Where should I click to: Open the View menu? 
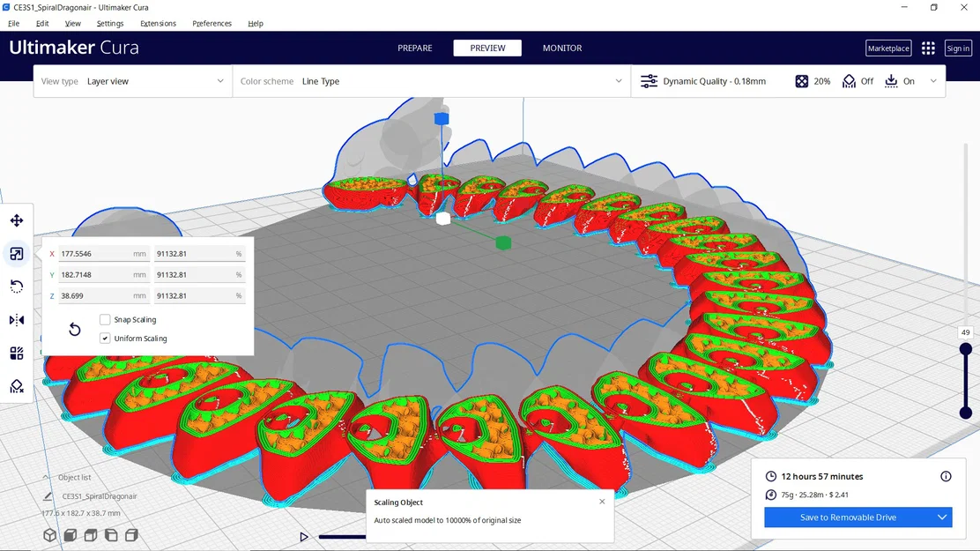pyautogui.click(x=73, y=23)
